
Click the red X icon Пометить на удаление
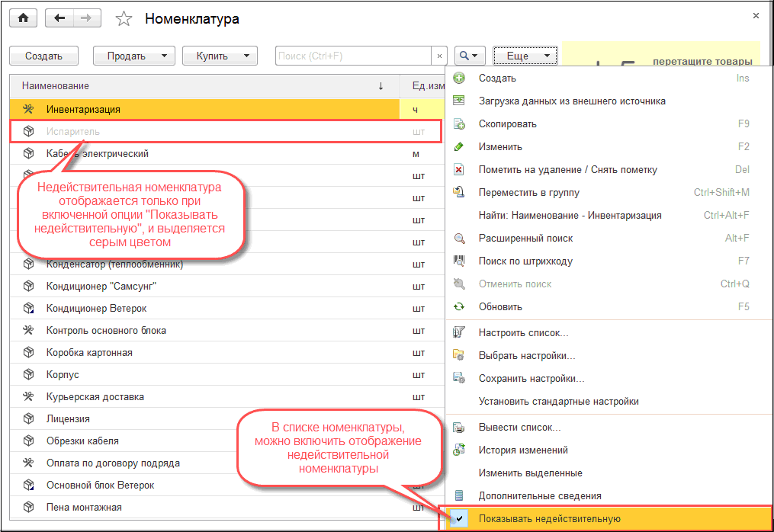(459, 169)
